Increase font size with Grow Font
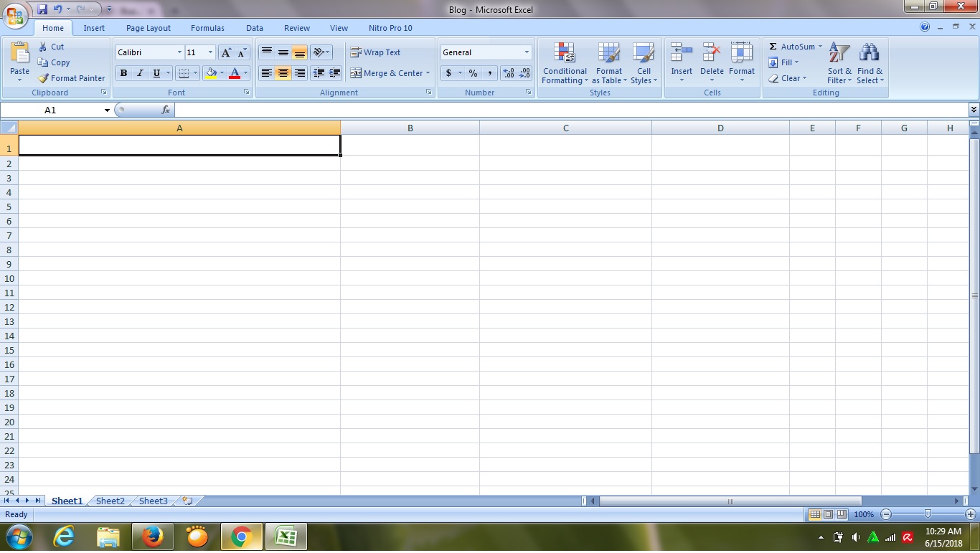The image size is (980, 553). (226, 52)
